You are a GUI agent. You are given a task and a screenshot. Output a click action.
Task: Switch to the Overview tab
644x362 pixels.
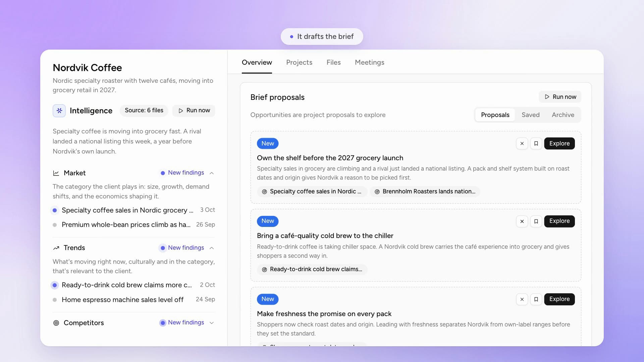257,62
